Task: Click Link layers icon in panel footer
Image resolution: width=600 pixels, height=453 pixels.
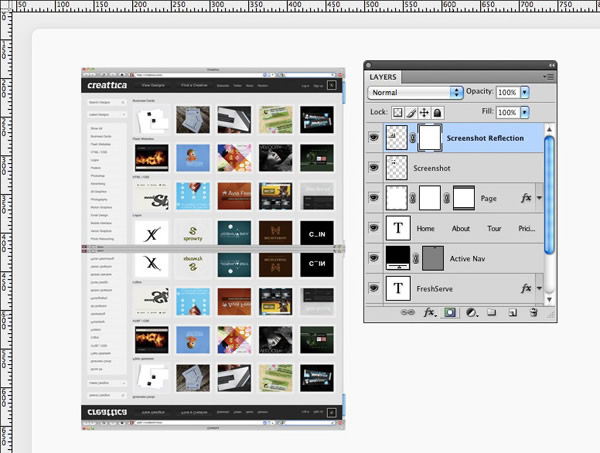Action: [408, 313]
